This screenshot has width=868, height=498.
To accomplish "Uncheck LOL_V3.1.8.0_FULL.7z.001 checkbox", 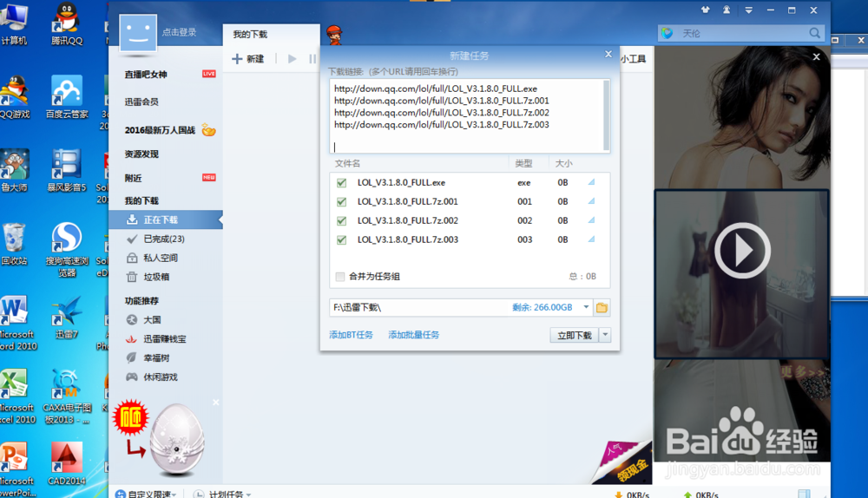I will click(341, 201).
